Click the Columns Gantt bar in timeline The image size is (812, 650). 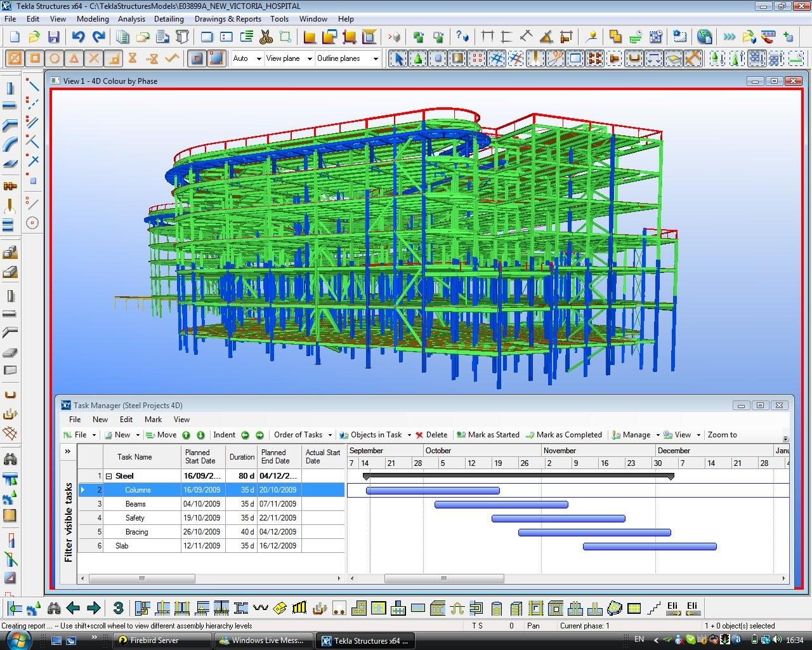tap(433, 490)
